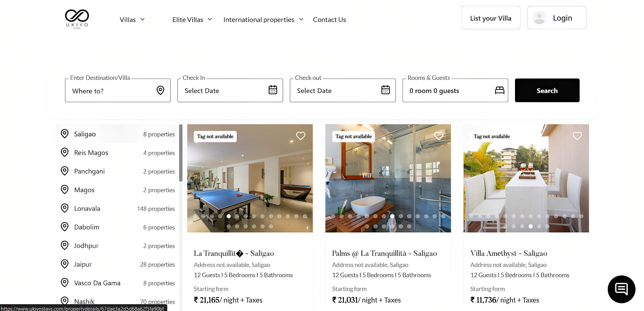The width and height of the screenshot is (644, 311).
Task: Go to Contact Us page
Action: [329, 19]
